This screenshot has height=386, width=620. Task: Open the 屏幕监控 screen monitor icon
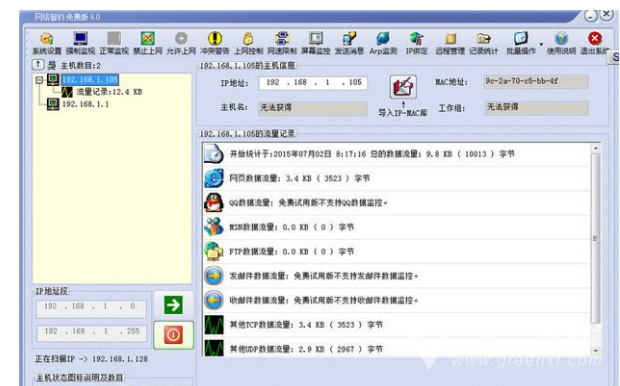point(316,43)
